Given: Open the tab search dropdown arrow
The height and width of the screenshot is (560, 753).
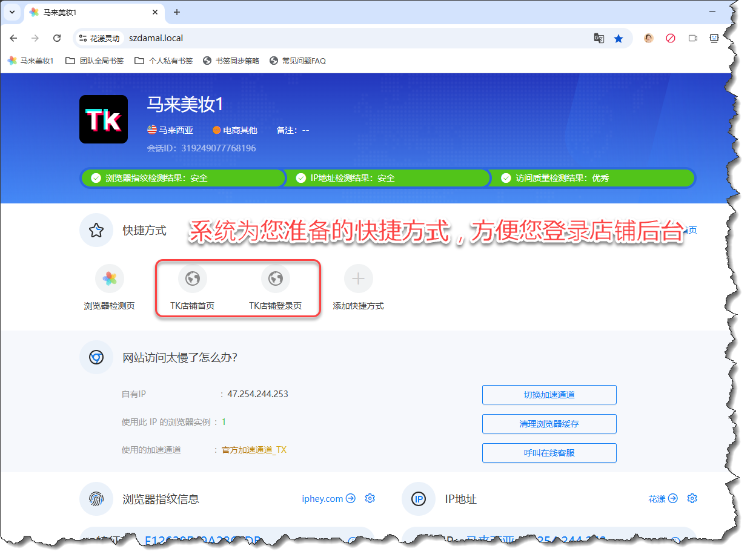Looking at the screenshot, I should [12, 12].
